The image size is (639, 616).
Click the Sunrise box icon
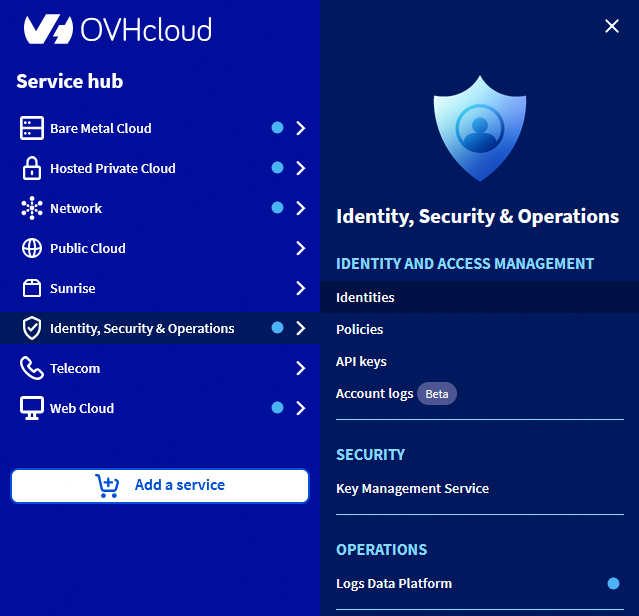point(32,288)
